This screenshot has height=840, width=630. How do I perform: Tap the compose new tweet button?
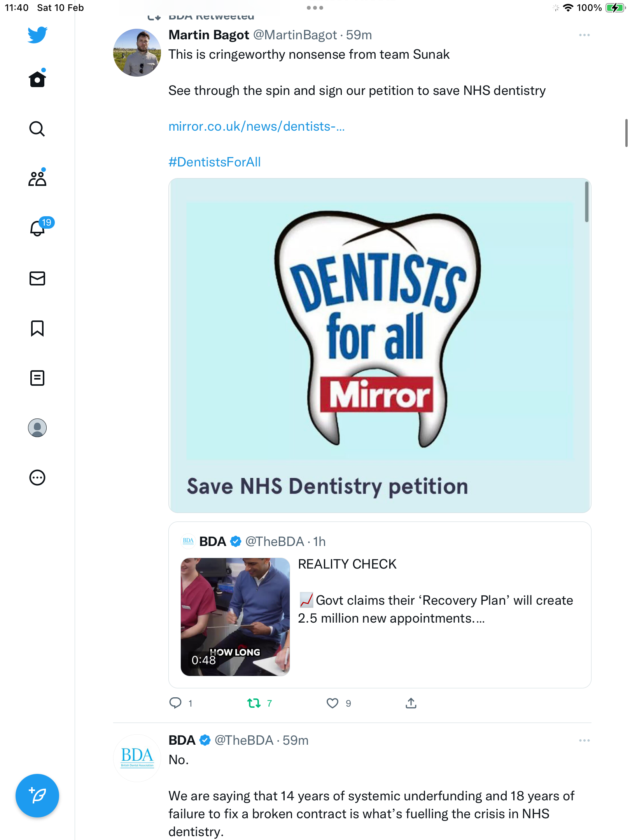[x=37, y=796]
